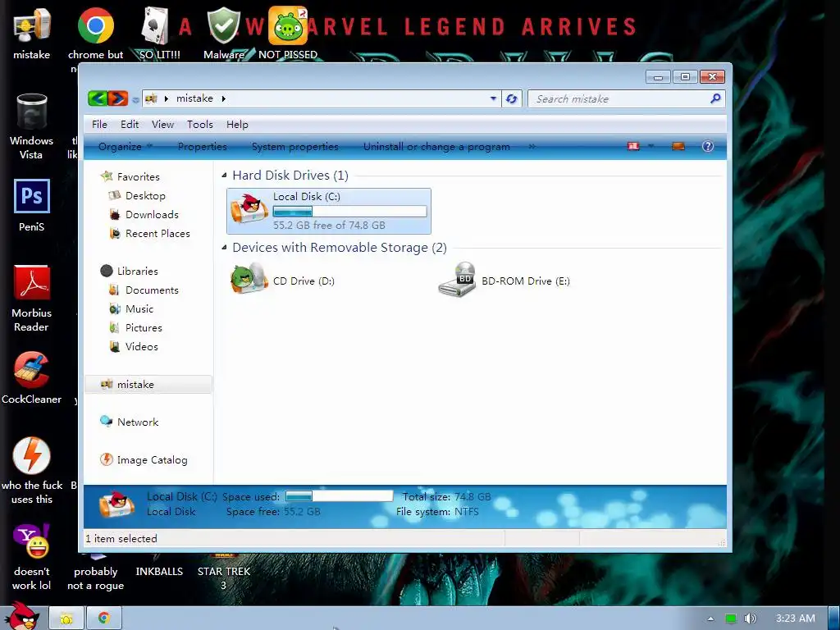Select Downloads under Favorites

click(x=144, y=214)
